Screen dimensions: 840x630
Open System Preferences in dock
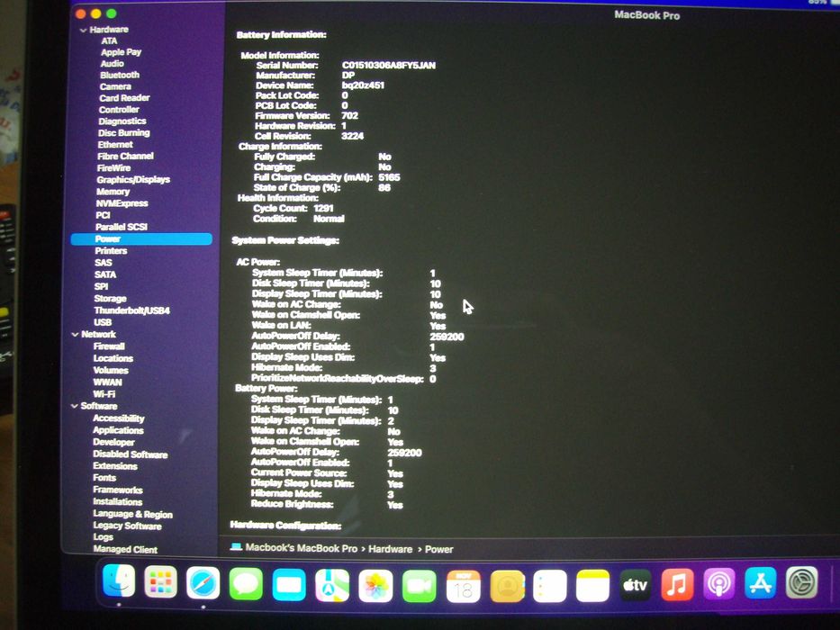tap(802, 582)
